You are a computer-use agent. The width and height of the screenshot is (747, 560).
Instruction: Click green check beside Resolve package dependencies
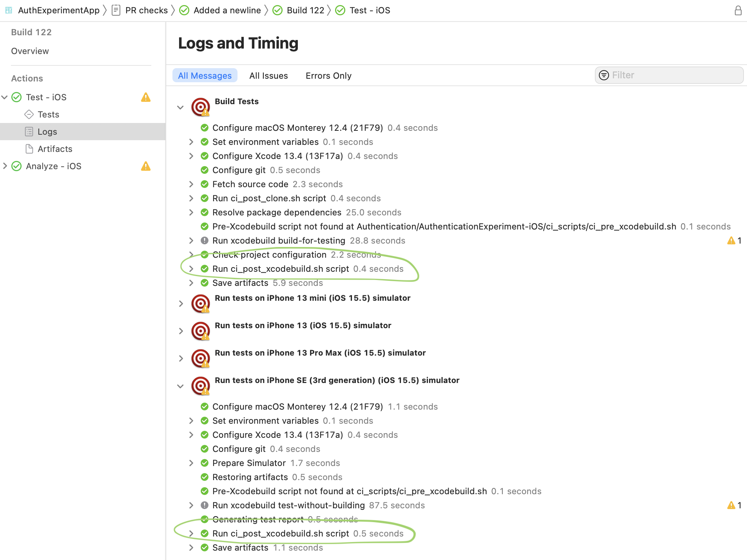[205, 212]
